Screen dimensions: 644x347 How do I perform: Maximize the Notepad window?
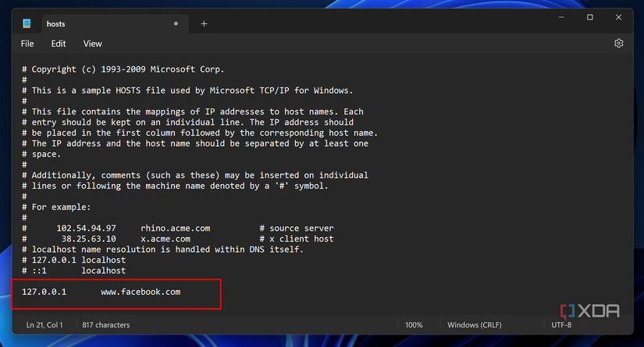[x=590, y=17]
